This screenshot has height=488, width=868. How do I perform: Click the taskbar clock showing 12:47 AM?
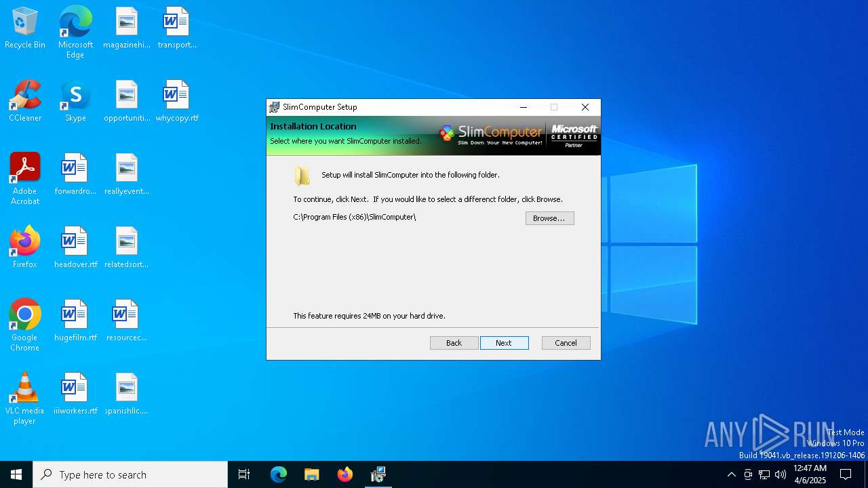(810, 474)
